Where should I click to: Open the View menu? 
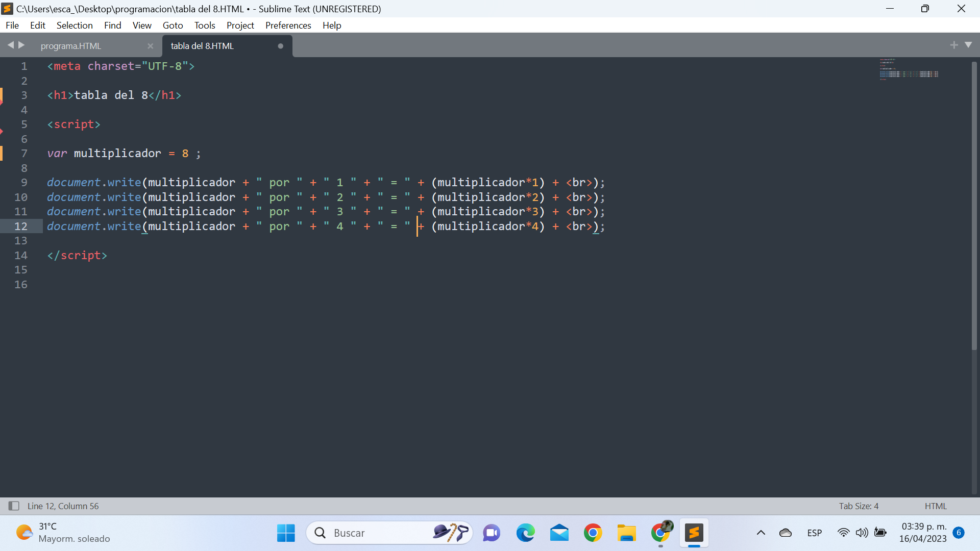(142, 26)
